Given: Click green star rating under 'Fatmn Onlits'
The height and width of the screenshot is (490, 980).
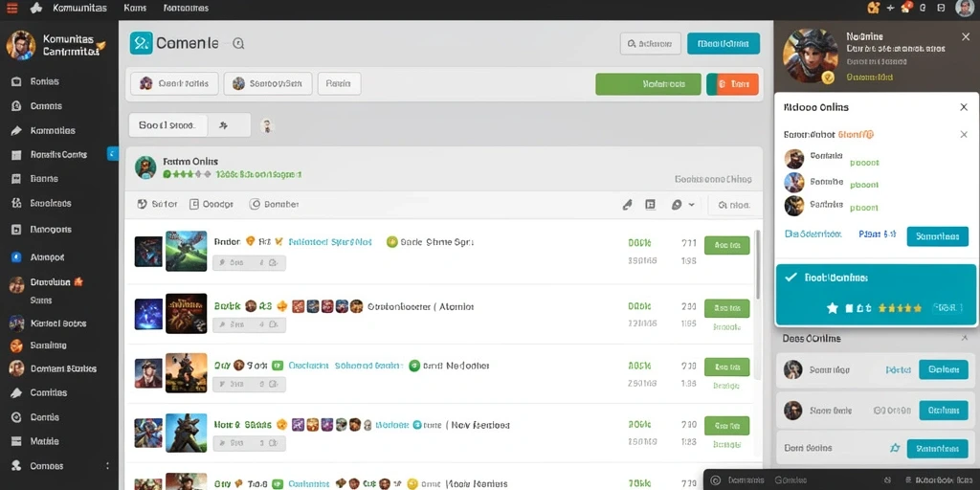Looking at the screenshot, I should pyautogui.click(x=187, y=174).
